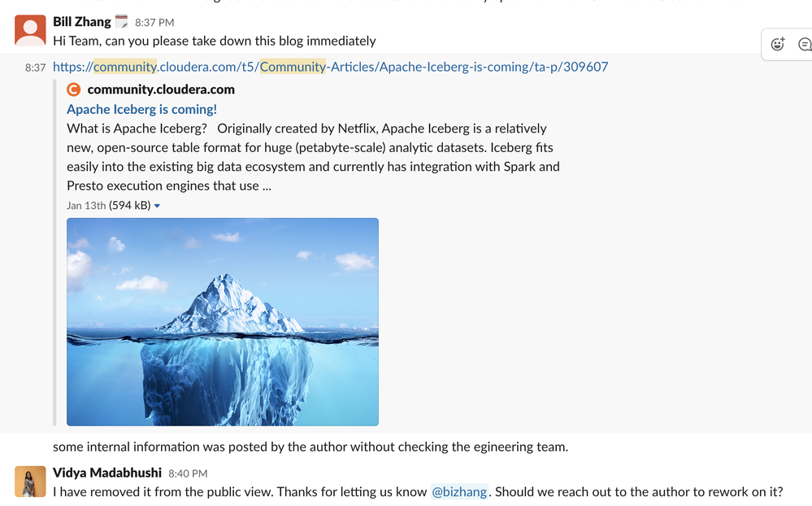This screenshot has height=506, width=812.
Task: Click the 'some internal information' message text
Action: [310, 447]
